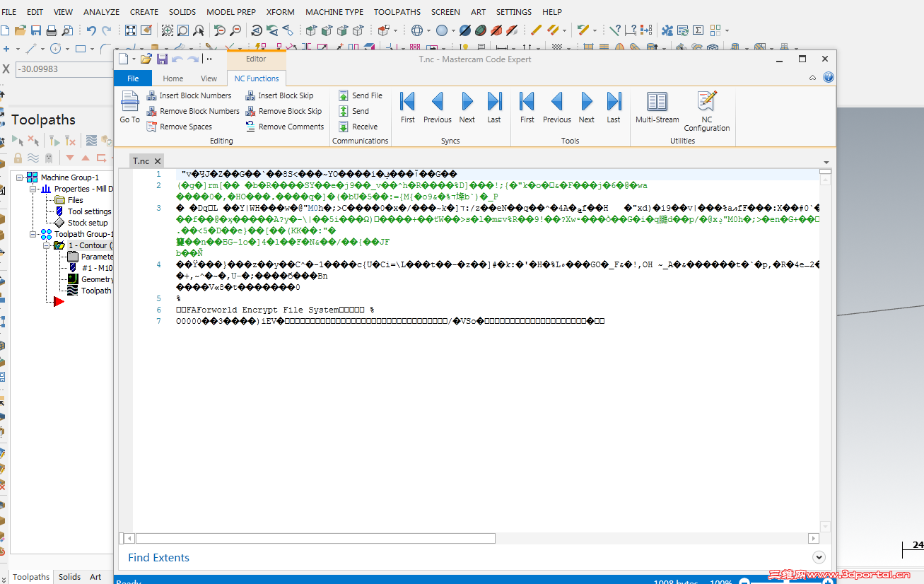Click Insert Block Numbers icon
924x584 pixels.
pyautogui.click(x=152, y=95)
